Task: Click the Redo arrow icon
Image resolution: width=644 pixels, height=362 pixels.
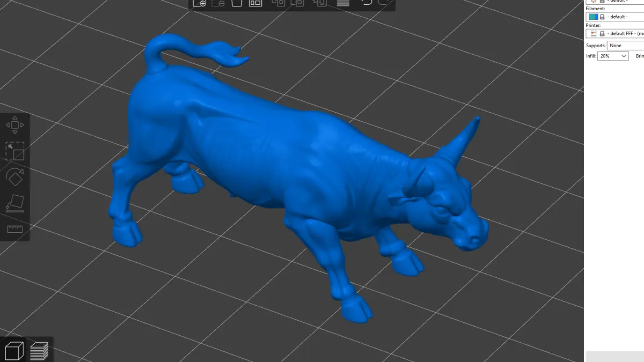Action: tap(383, 3)
